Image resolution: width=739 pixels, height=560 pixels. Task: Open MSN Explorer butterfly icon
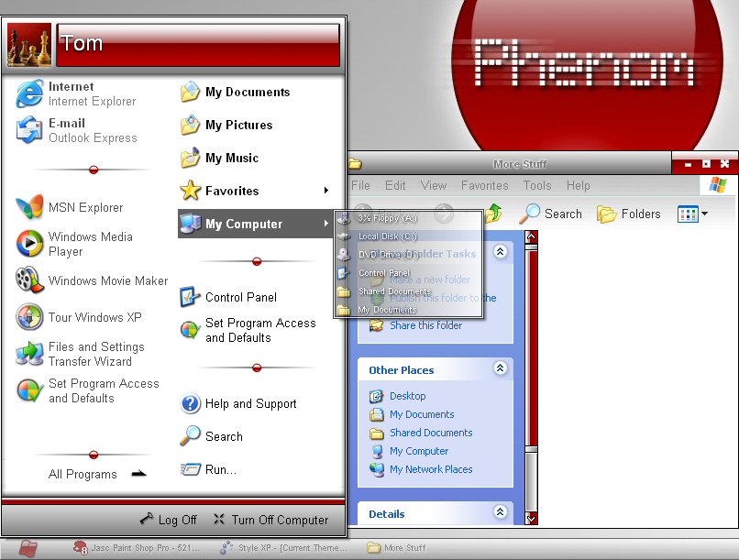tap(29, 207)
